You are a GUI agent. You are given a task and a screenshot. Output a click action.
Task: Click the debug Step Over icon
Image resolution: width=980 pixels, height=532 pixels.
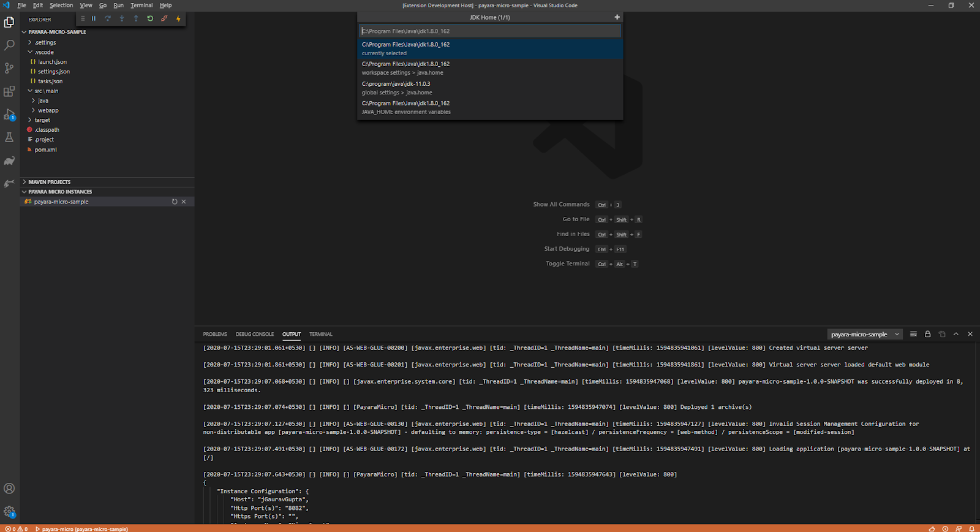pos(108,18)
